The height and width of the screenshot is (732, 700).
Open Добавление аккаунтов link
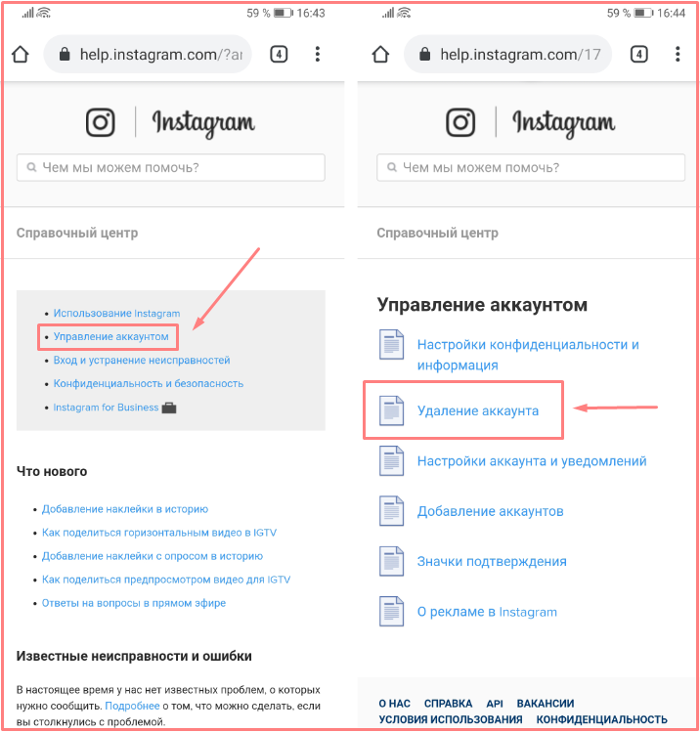pyautogui.click(x=491, y=511)
